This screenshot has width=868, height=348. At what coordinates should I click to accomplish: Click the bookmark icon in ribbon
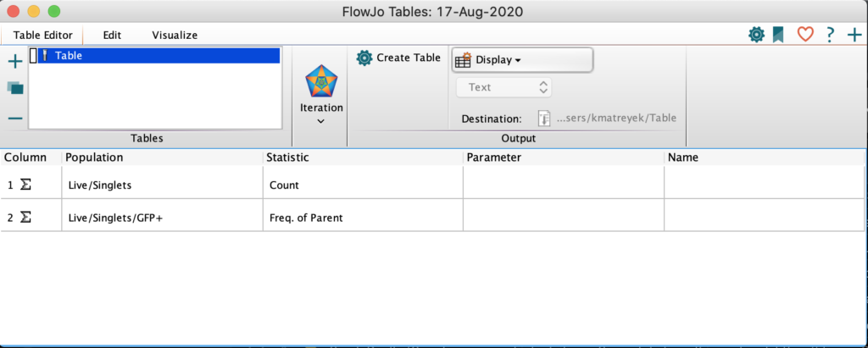tap(778, 35)
